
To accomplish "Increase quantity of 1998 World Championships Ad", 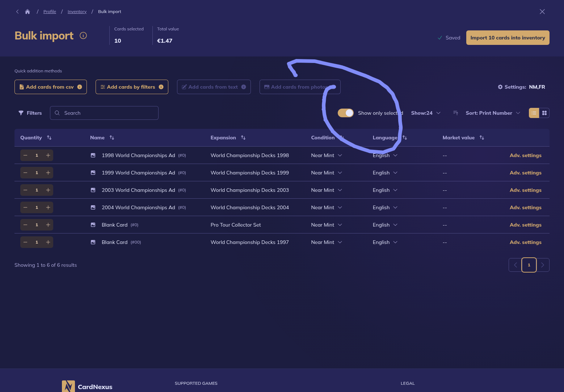I will point(48,155).
